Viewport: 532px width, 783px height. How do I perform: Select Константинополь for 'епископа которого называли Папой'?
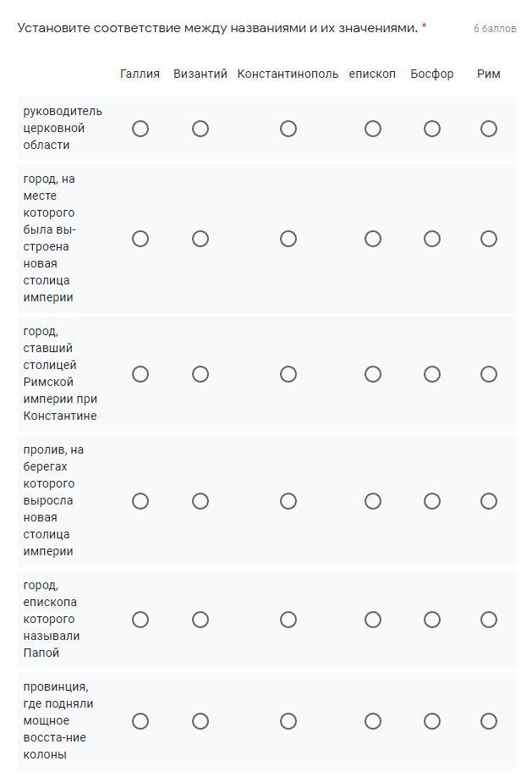[288, 620]
